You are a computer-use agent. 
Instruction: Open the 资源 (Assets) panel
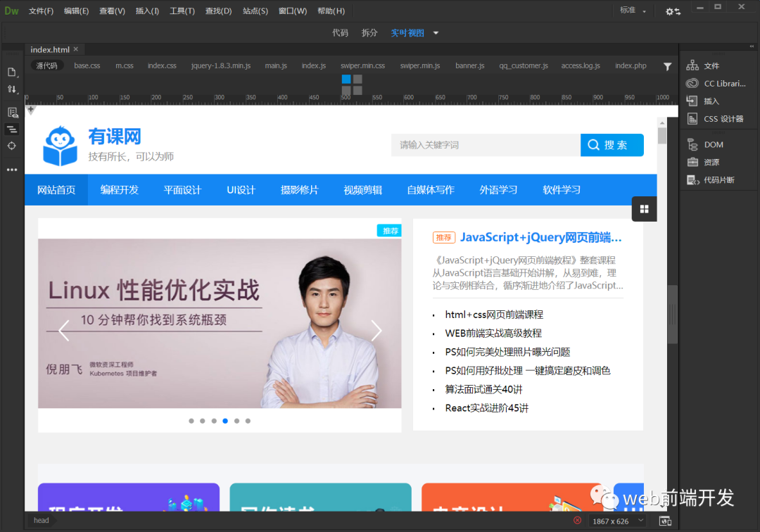711,162
